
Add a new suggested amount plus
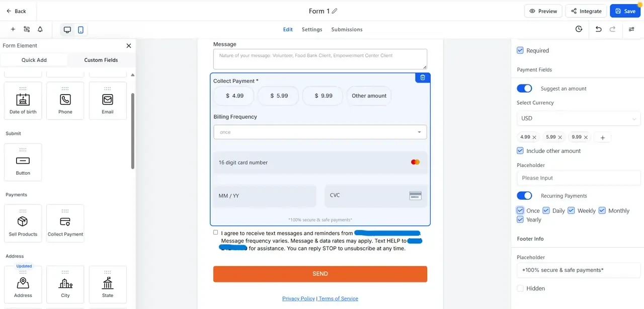[603, 137]
